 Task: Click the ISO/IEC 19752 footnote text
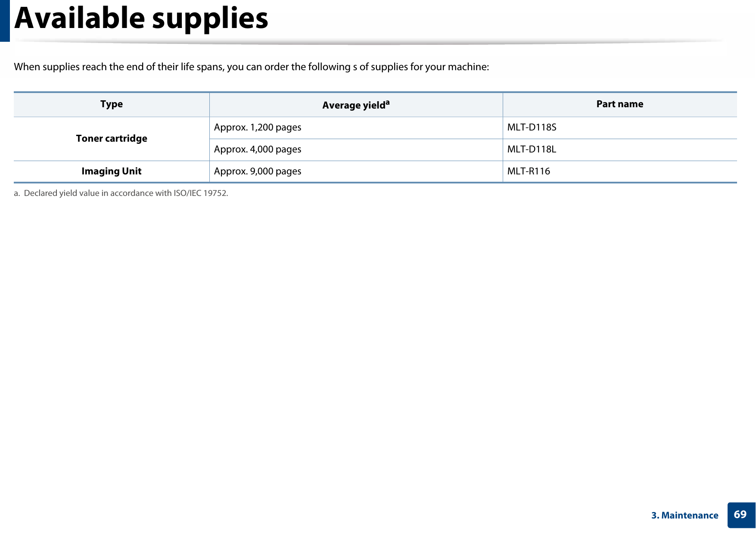pyautogui.click(x=126, y=193)
